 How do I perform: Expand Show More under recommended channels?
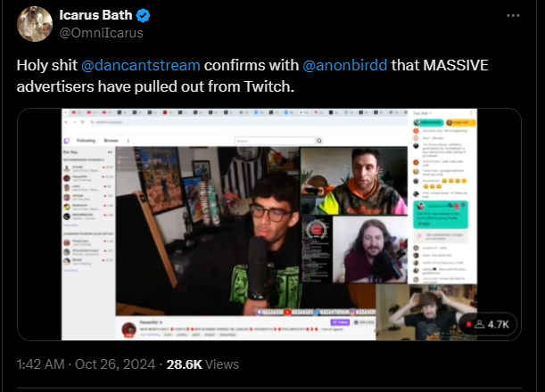(x=70, y=225)
